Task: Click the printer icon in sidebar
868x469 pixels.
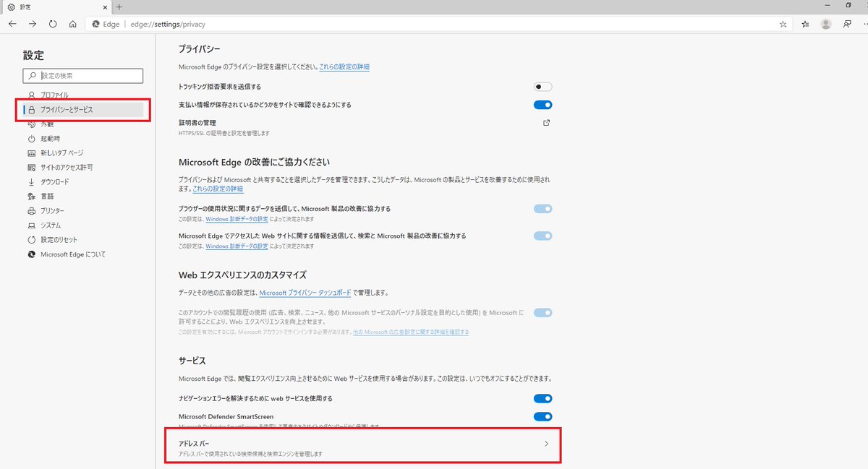Action: [31, 210]
